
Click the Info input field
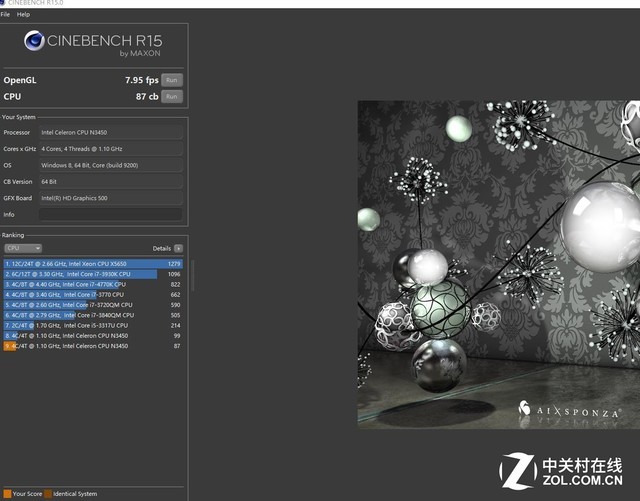point(110,214)
